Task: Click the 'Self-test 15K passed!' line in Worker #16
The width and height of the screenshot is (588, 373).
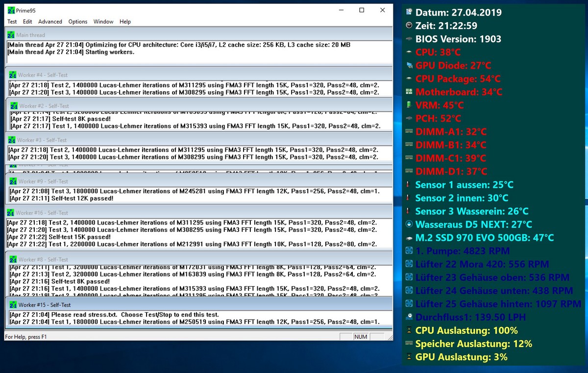Action: tap(59, 237)
